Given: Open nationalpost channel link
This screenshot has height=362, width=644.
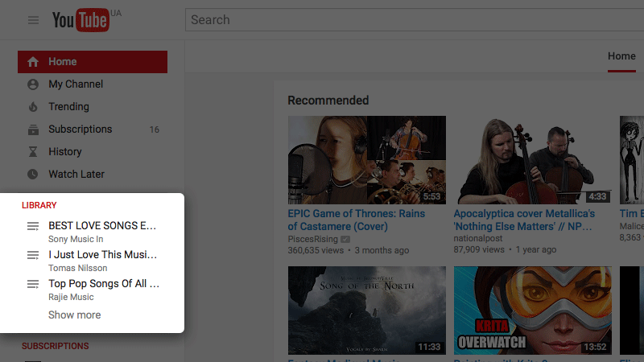Looking at the screenshot, I should pyautogui.click(x=477, y=238).
